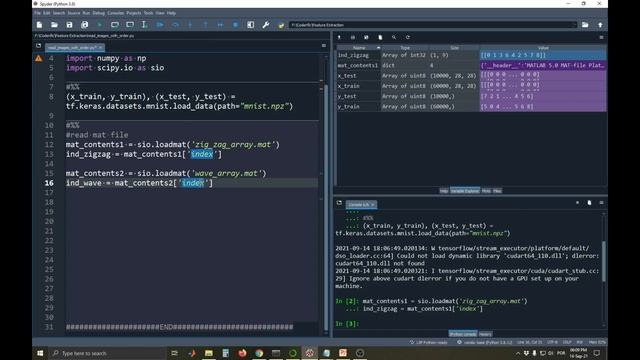Image resolution: width=640 pixels, height=360 pixels.
Task: Create a new file in Spyder toolbar
Action: coord(39,25)
